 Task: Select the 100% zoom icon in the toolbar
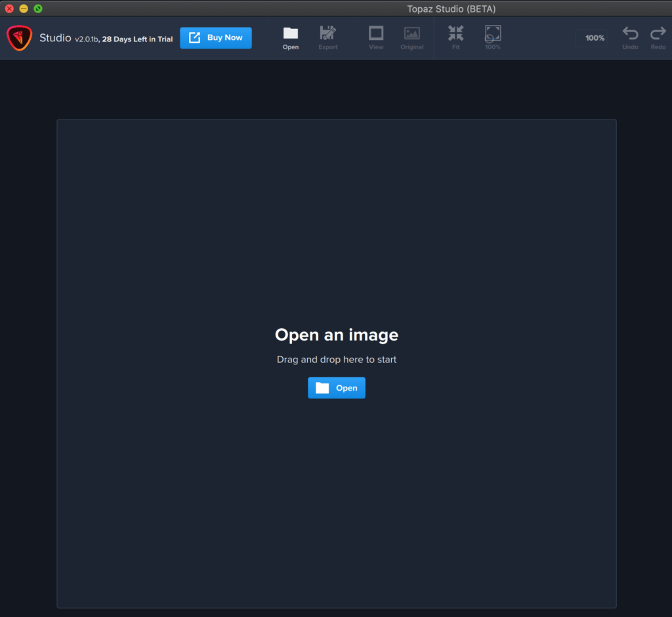coord(492,37)
